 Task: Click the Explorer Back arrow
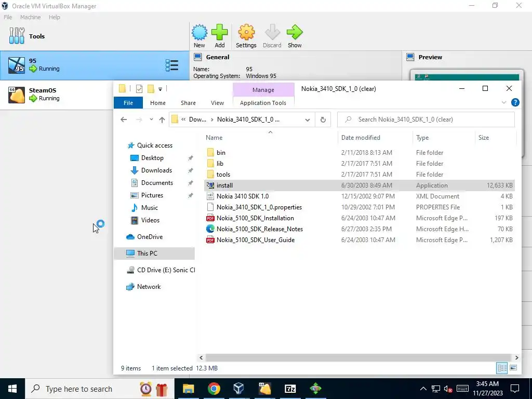124,119
